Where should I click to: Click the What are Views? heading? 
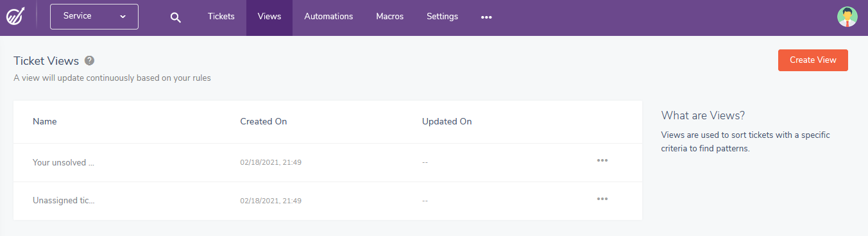[703, 115]
